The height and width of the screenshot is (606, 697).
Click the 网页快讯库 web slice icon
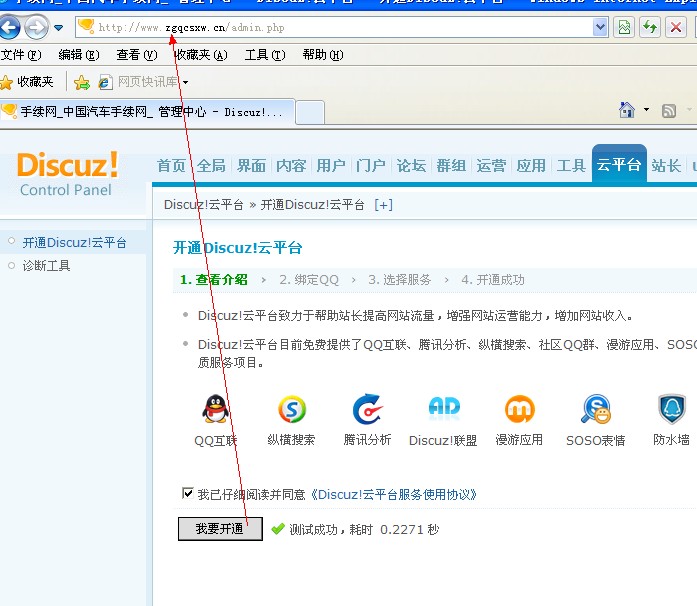[x=105, y=82]
